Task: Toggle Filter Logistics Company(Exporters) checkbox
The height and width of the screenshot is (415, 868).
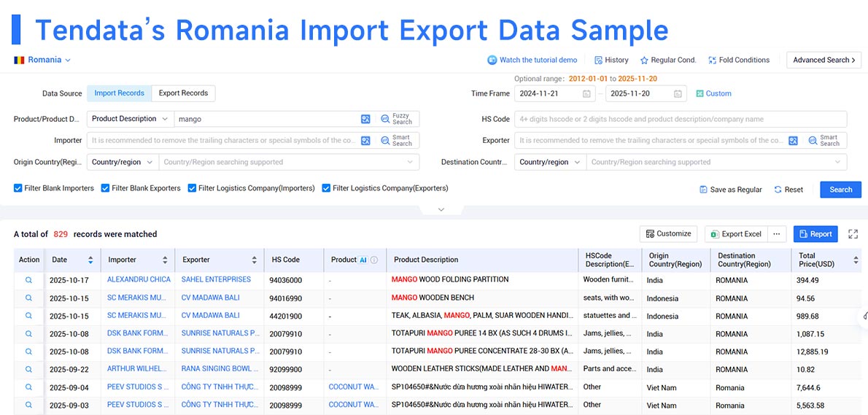Action: coord(326,188)
